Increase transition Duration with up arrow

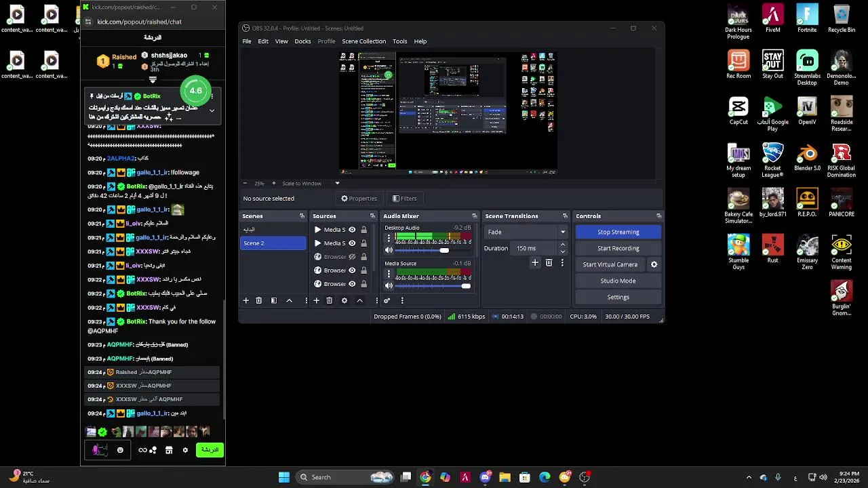pos(562,245)
